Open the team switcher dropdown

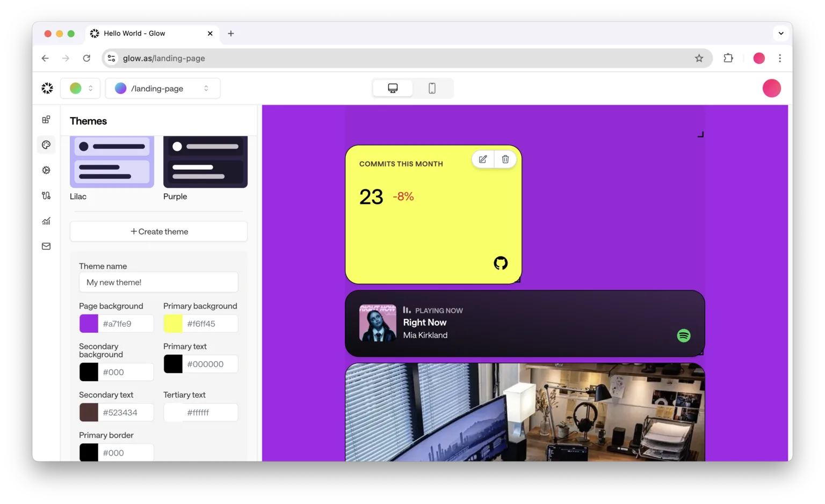coord(81,88)
